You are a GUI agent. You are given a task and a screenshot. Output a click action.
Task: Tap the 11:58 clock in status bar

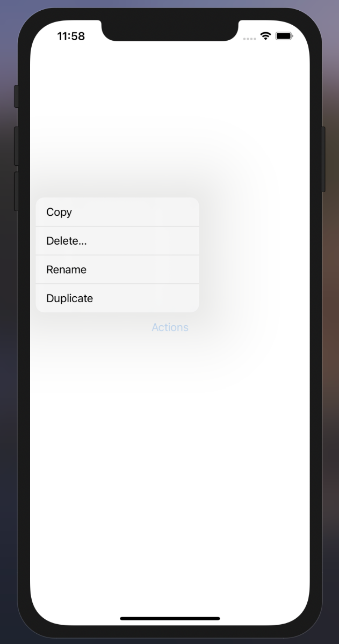tap(71, 36)
